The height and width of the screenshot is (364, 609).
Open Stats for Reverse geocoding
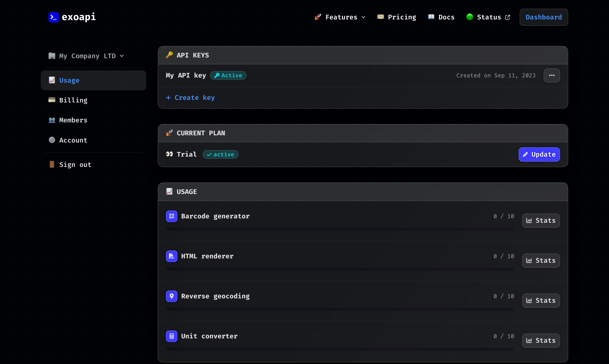(540, 300)
